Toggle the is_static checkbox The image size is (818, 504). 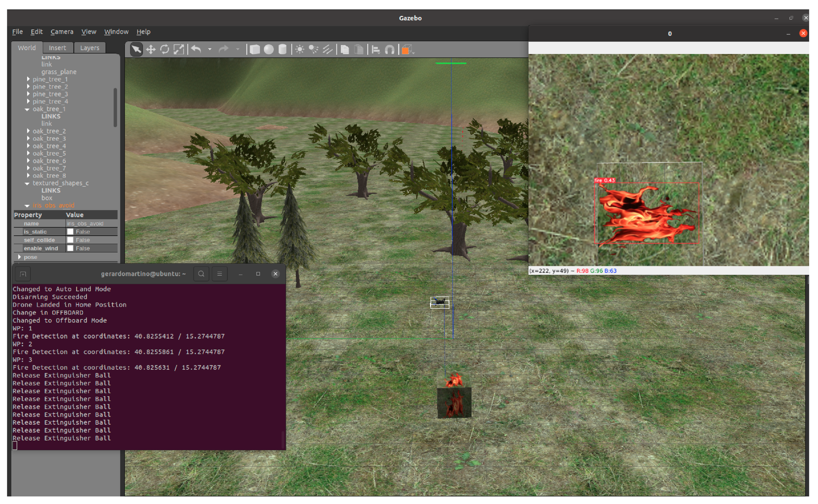coord(70,232)
